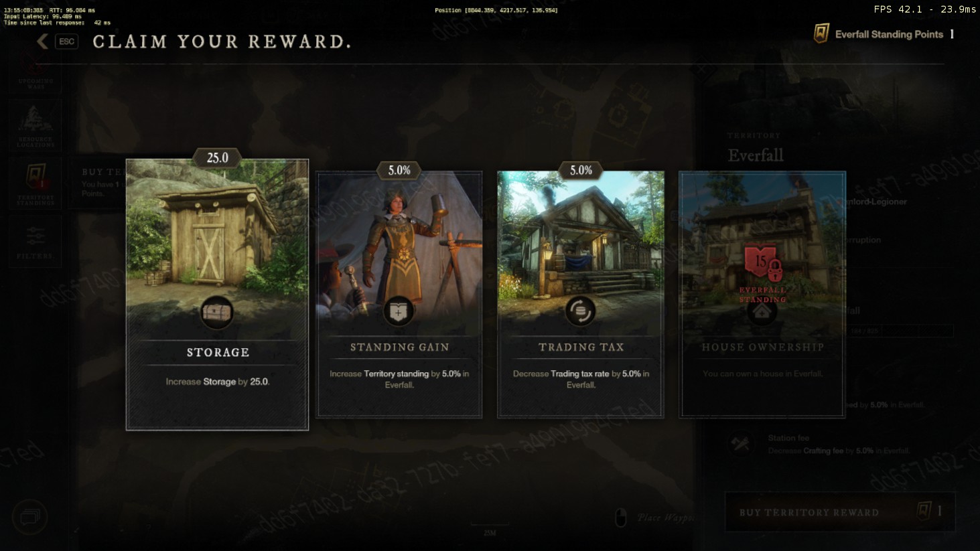Select the Storage reward card
980x551 pixels.
tap(217, 295)
